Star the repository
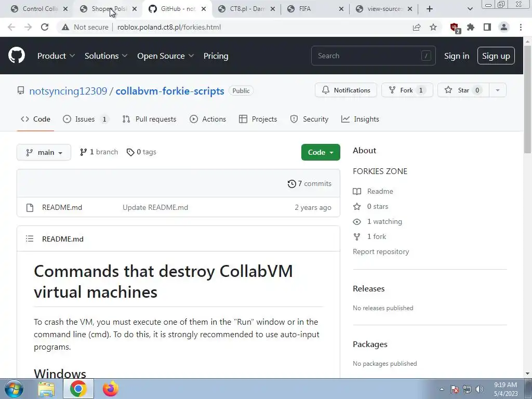 [463, 90]
